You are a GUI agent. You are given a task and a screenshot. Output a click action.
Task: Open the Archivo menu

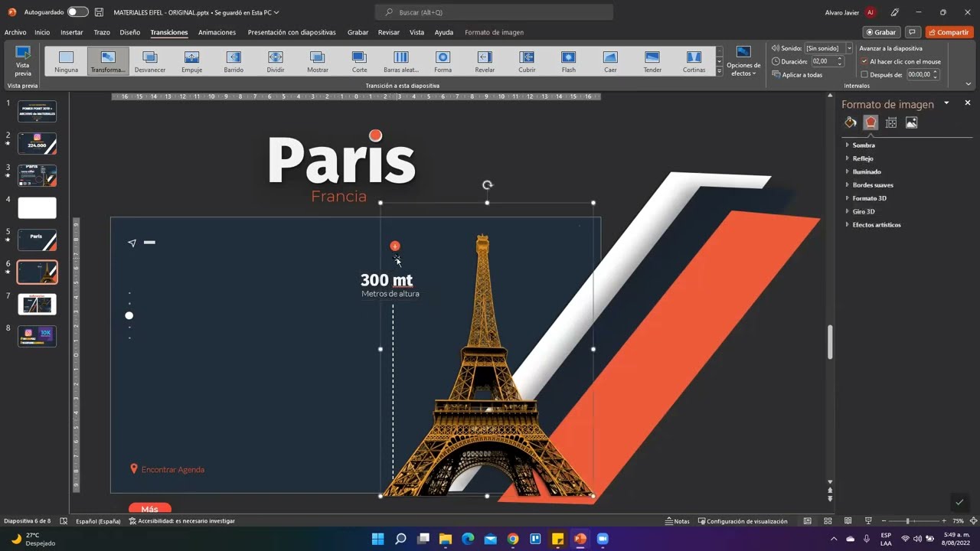(15, 32)
